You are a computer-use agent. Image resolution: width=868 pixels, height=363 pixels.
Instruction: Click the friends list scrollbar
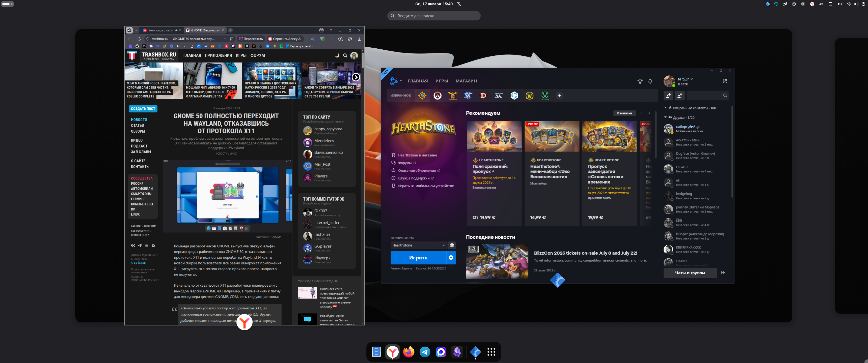pyautogui.click(x=732, y=152)
